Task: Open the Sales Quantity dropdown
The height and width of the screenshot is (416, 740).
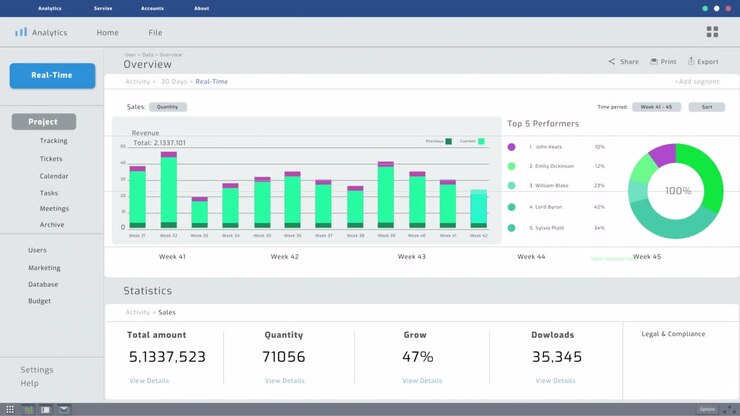Action: click(168, 107)
